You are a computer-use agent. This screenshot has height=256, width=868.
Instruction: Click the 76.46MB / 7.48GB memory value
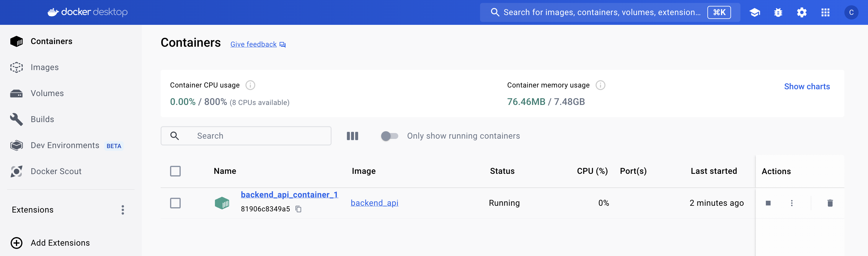point(546,102)
